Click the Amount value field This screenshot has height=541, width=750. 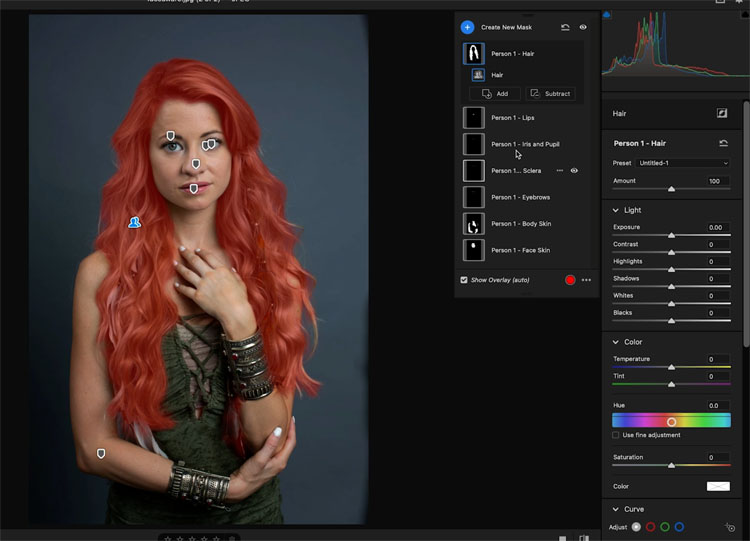tap(717, 181)
